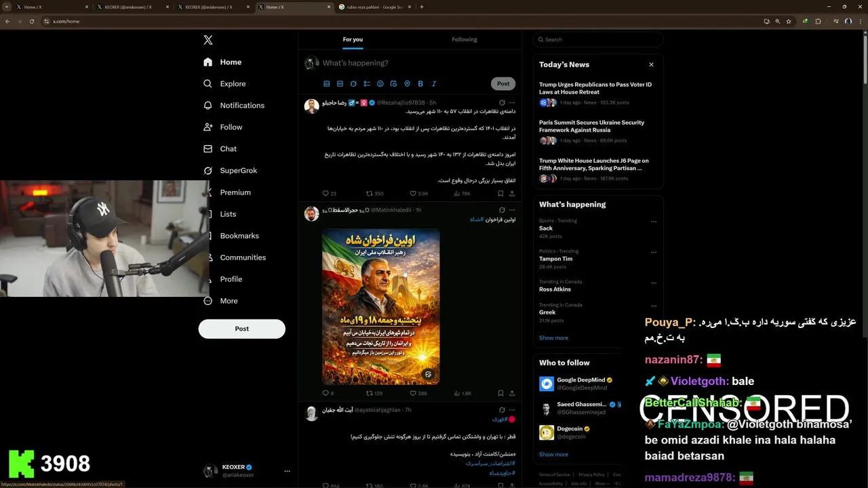
Task: Expand the More menu in sidebar
Action: click(221, 300)
